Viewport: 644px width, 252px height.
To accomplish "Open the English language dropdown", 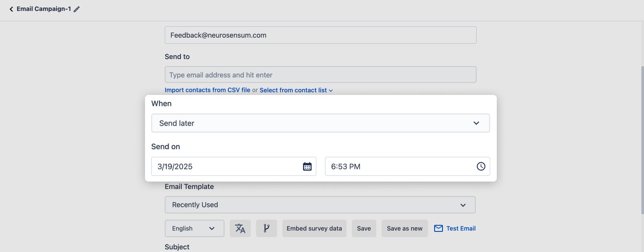I will coord(194,228).
